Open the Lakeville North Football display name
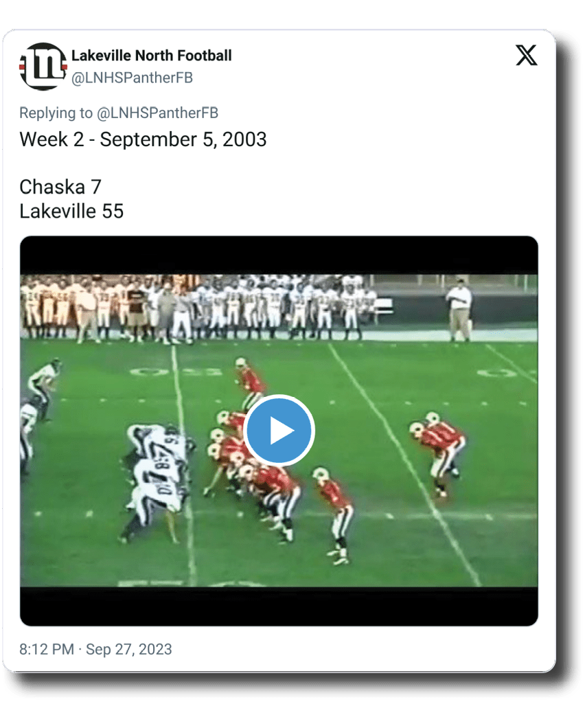Image resolution: width=585 pixels, height=728 pixels. coord(151,55)
